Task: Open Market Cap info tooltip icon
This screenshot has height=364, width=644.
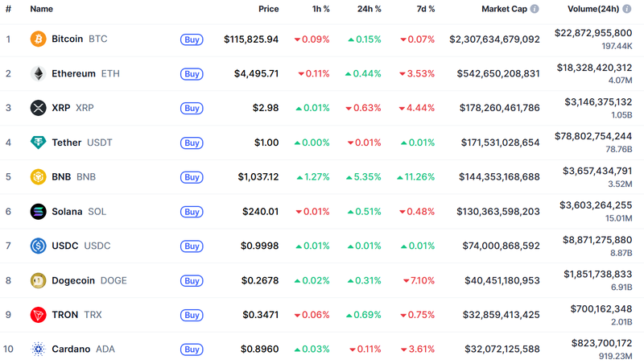Action: [x=535, y=9]
